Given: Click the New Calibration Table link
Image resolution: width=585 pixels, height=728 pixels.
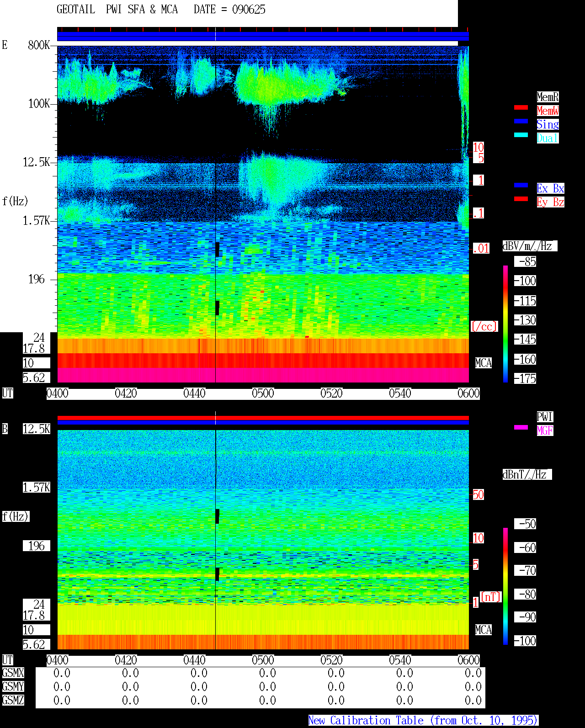Looking at the screenshot, I should (423, 720).
